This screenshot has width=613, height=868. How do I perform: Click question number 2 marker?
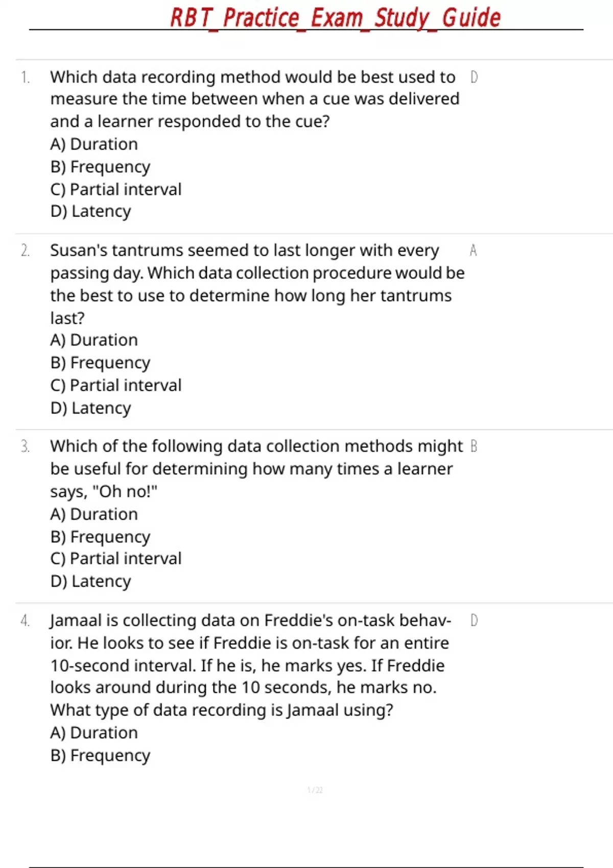tap(25, 251)
